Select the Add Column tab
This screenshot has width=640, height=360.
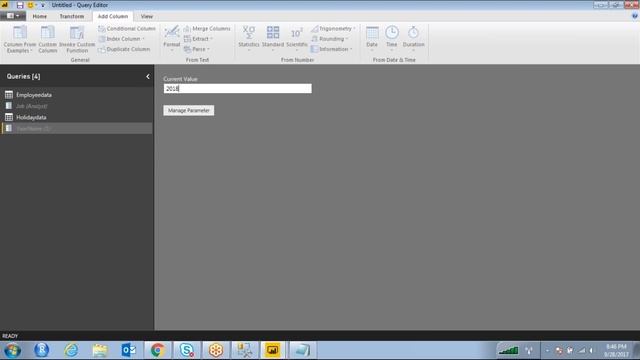tap(113, 16)
